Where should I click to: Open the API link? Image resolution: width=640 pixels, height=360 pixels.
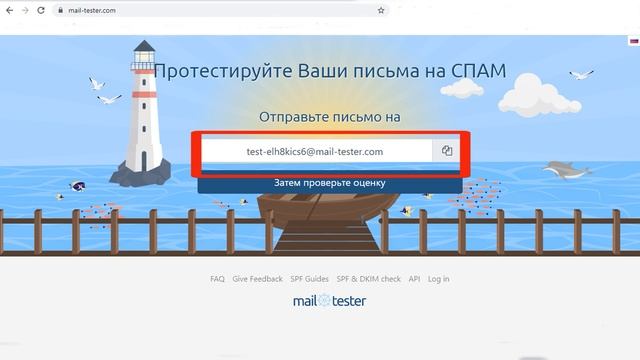[414, 279]
